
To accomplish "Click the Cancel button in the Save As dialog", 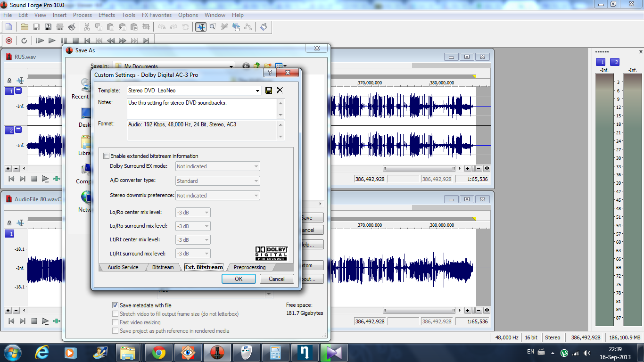I will click(312, 230).
